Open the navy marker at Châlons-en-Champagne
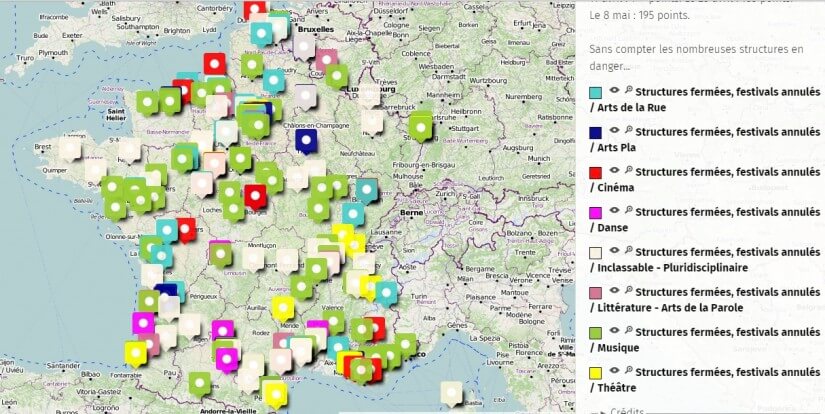Viewport: 825px width, 414px height. tap(306, 141)
